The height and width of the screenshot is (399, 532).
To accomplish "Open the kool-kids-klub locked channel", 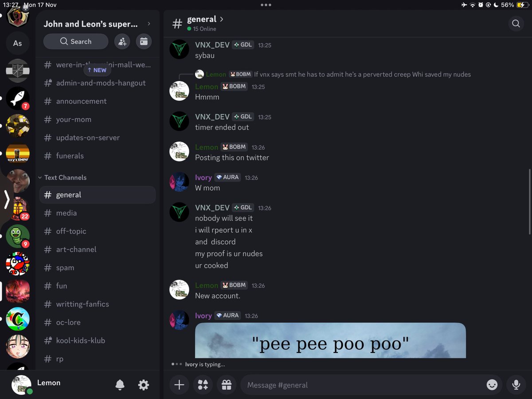I will tap(98, 340).
